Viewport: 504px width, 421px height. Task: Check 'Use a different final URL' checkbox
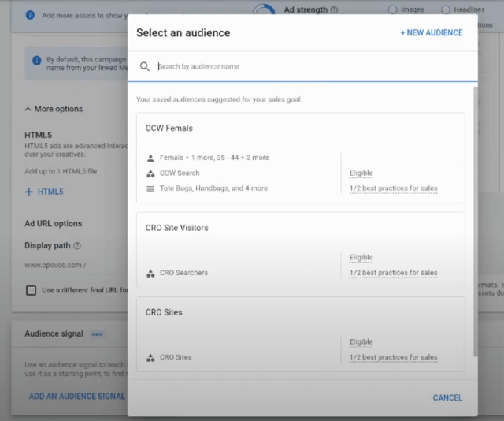(x=31, y=290)
